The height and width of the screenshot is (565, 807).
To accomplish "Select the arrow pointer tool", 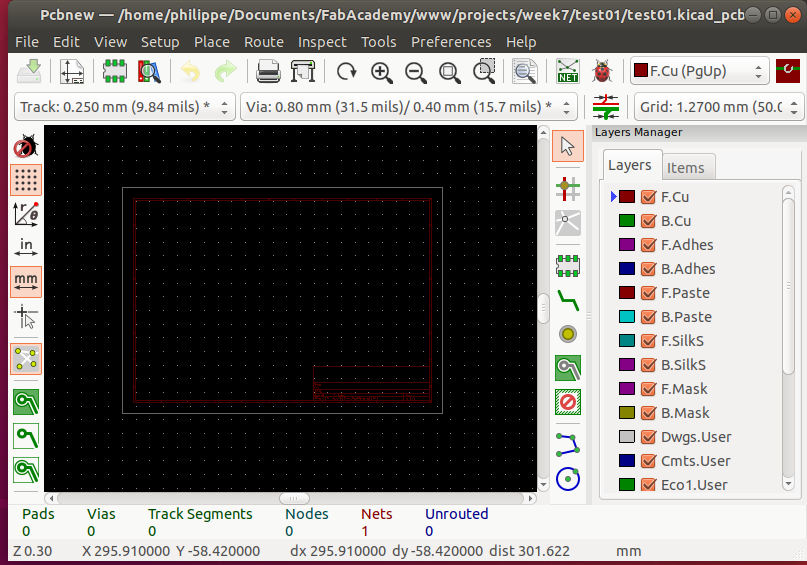I will (568, 146).
